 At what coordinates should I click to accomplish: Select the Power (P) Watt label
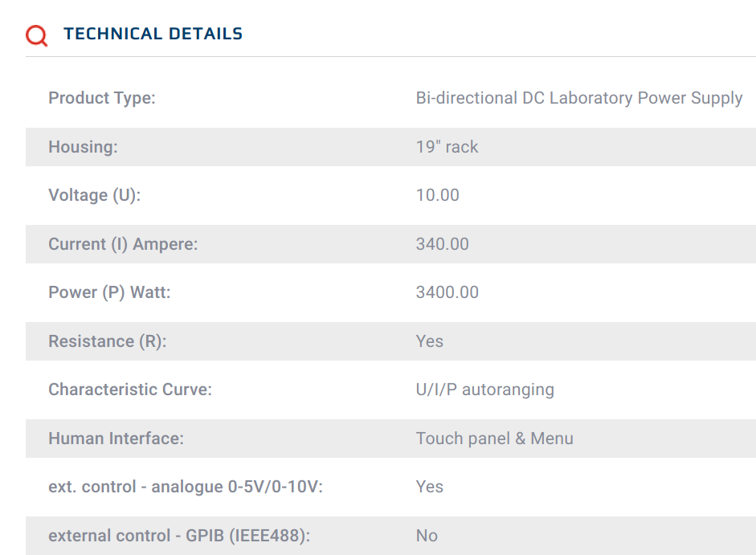point(109,292)
